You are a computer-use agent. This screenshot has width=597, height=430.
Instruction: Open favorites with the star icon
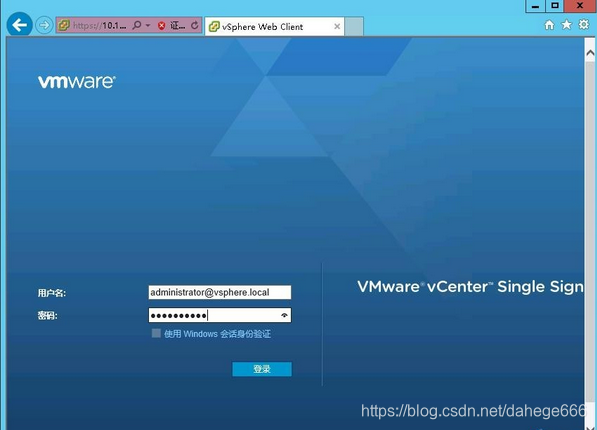coord(567,25)
